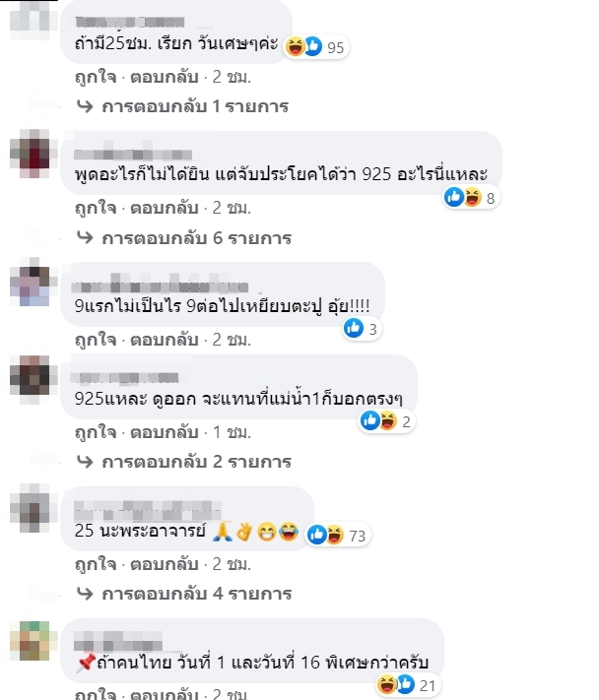View the 73 reactions on พระอาจารย์ comment
The image size is (599, 700).
pyautogui.click(x=338, y=535)
